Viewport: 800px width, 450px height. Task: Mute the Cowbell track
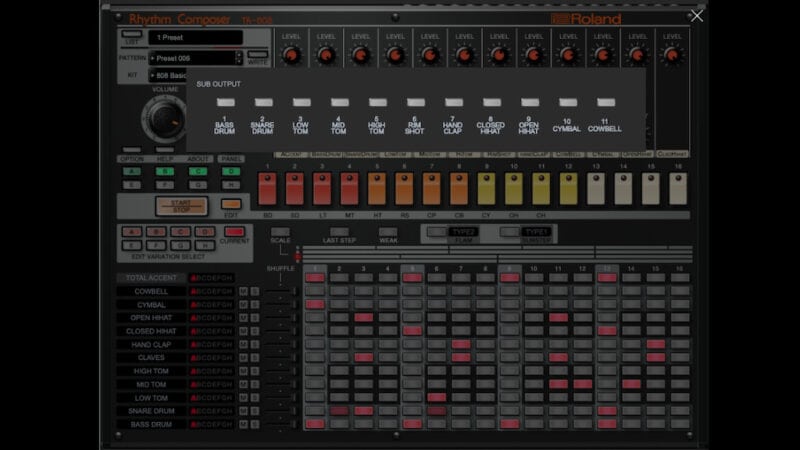pos(244,291)
